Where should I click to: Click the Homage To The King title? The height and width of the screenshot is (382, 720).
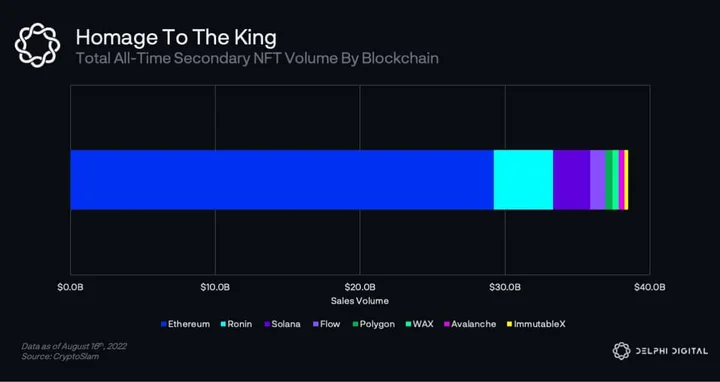[176, 38]
